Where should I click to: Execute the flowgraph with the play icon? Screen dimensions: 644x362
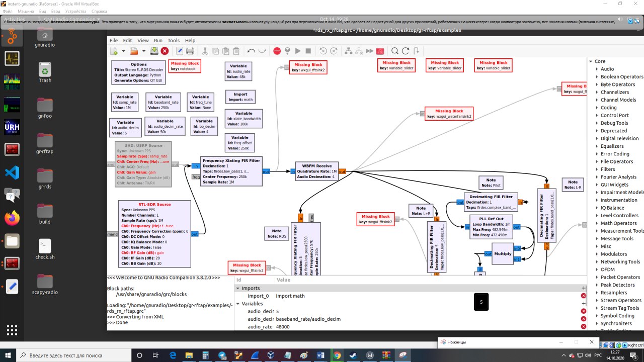click(x=298, y=51)
